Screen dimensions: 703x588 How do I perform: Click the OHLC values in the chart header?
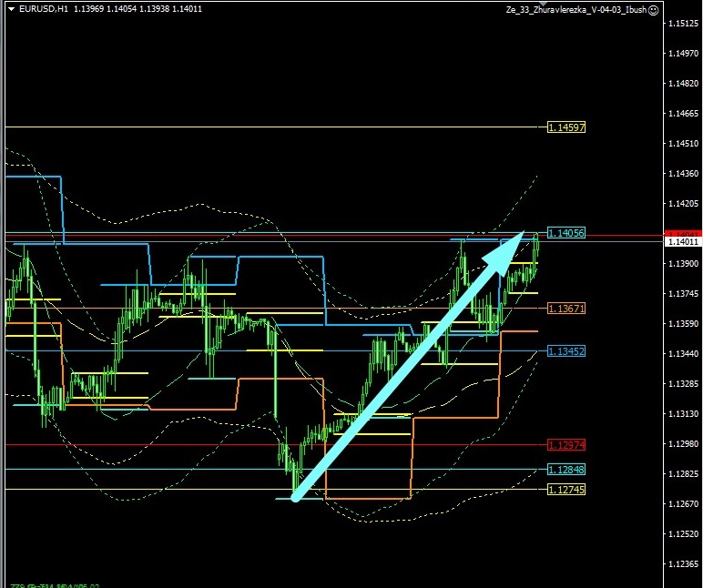[x=138, y=9]
